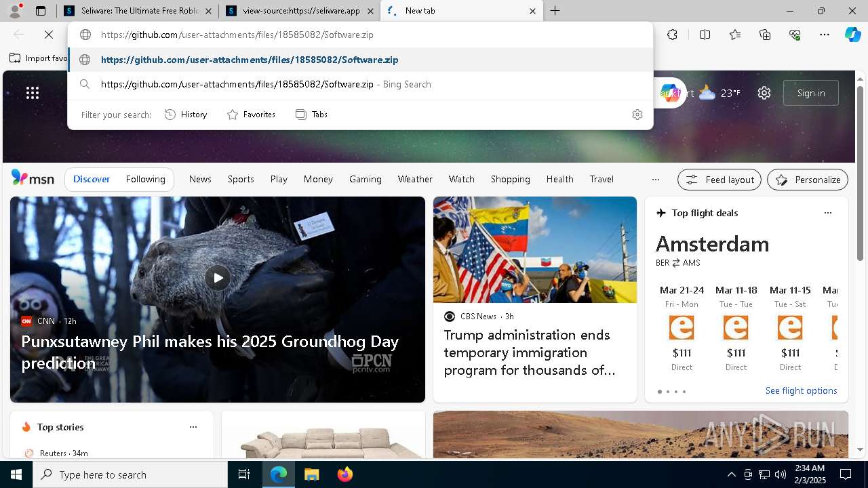Image resolution: width=868 pixels, height=488 pixels.
Task: Open more options for Top flight deals
Action: pyautogui.click(x=827, y=213)
